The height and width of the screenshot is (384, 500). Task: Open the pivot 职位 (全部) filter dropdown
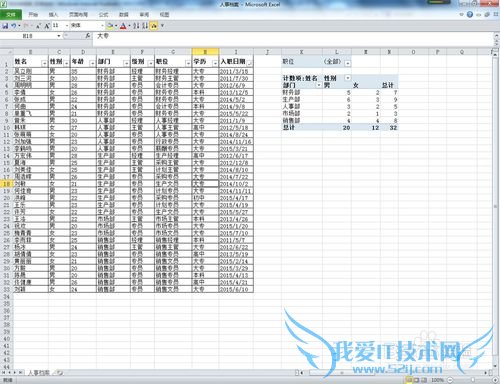click(348, 63)
